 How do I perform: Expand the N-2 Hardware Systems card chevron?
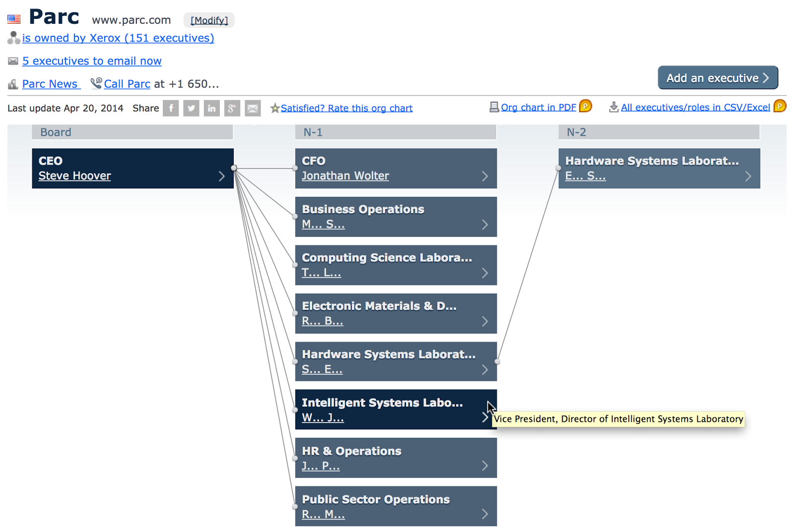748,176
